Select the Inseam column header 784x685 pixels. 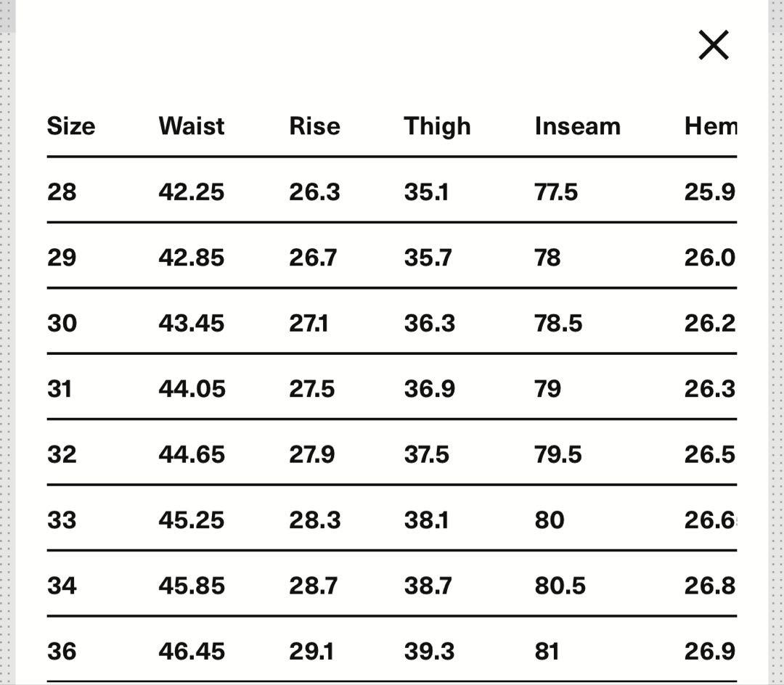click(577, 126)
